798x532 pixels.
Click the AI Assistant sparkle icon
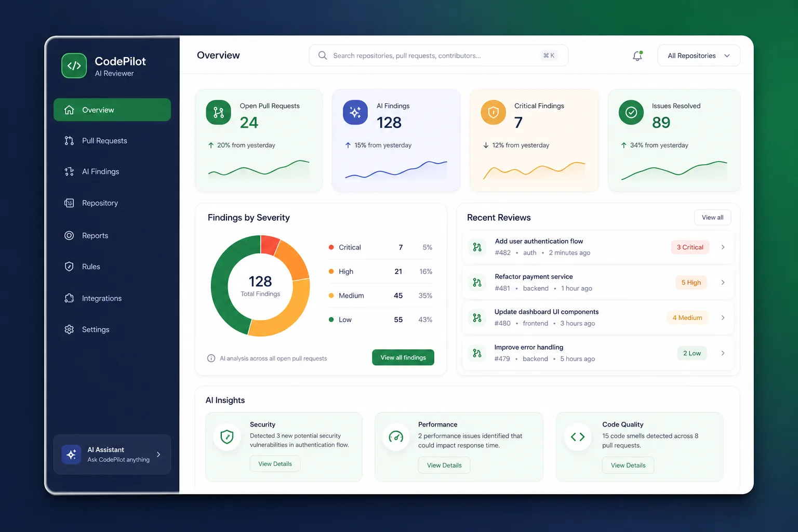71,454
